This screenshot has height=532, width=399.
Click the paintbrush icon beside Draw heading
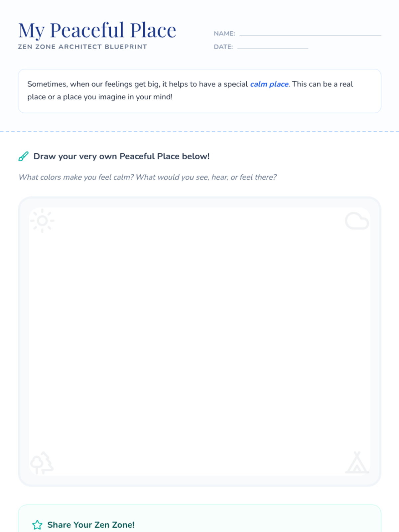click(23, 156)
